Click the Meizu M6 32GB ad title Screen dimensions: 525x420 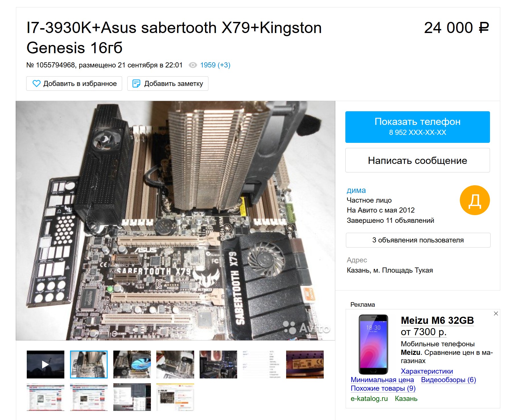coord(437,320)
